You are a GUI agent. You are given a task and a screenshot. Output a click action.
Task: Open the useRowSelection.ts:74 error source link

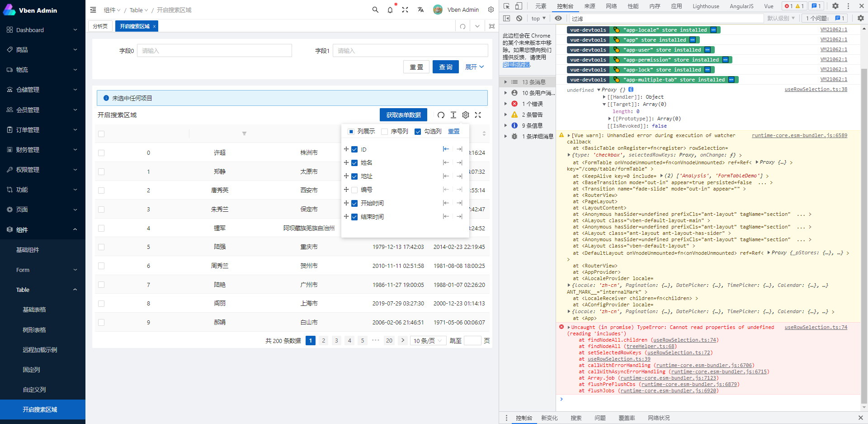[x=816, y=327]
